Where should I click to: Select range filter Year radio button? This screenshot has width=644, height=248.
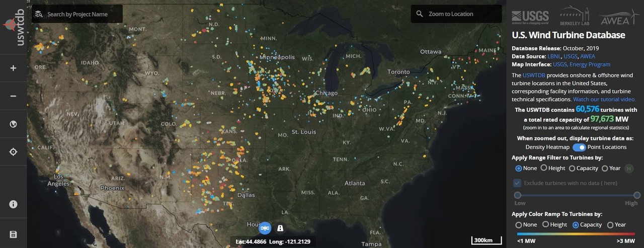pos(604,169)
